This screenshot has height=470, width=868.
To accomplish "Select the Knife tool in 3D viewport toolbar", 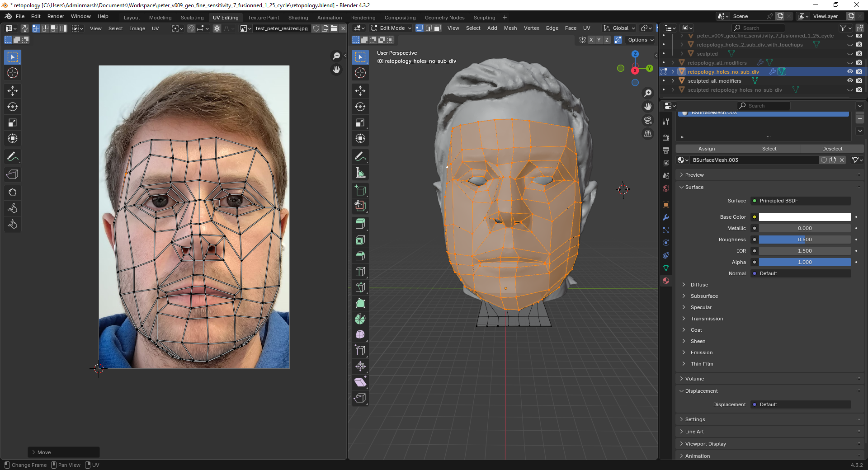I will [x=360, y=287].
